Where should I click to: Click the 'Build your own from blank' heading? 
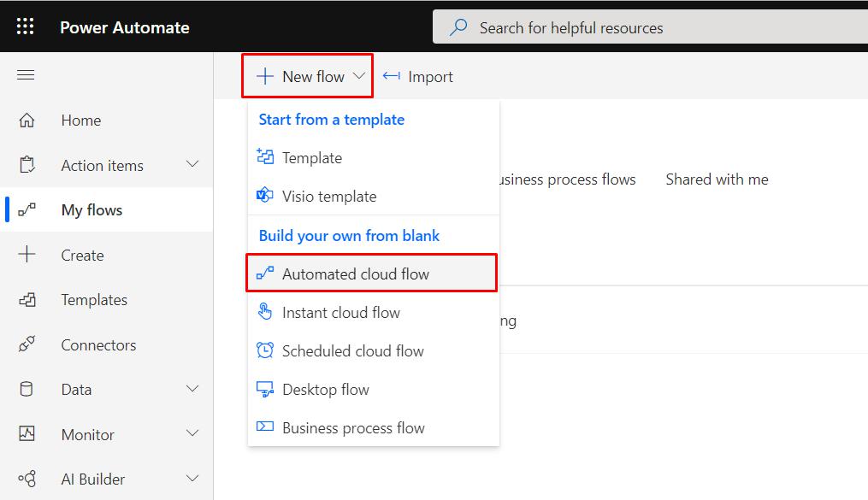[x=349, y=236]
